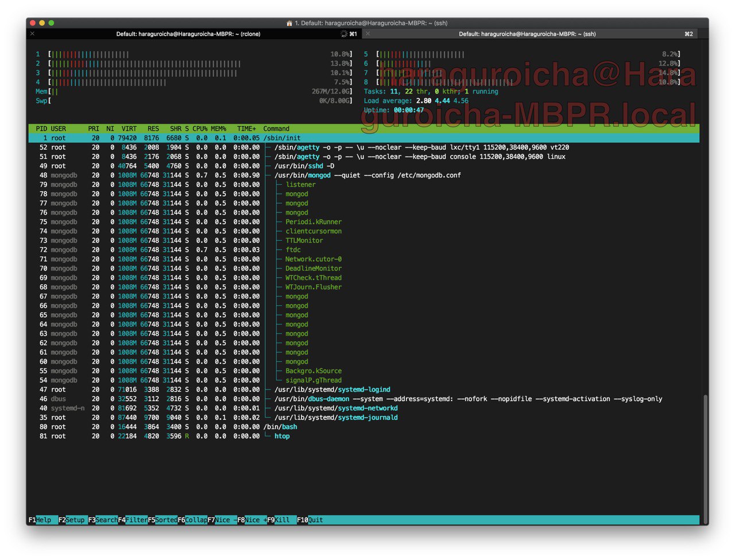
Task: Collapse selected tree via F6 Collap
Action: [x=192, y=520]
